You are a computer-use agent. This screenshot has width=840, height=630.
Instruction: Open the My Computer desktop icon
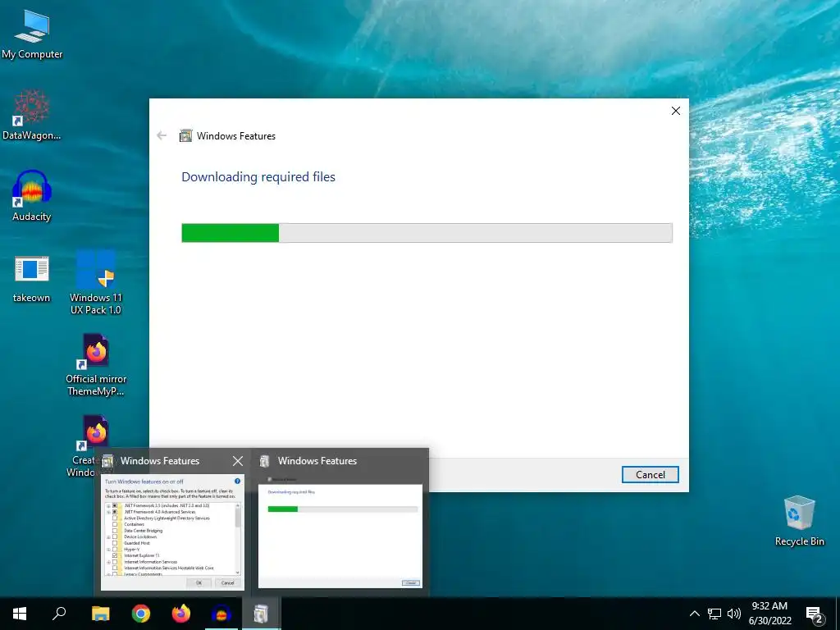point(32,34)
